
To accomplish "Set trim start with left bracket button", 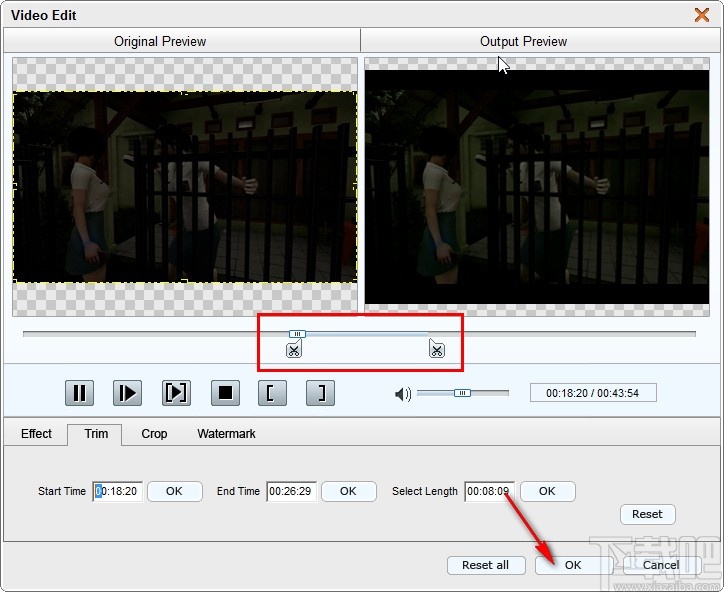I will [272, 393].
